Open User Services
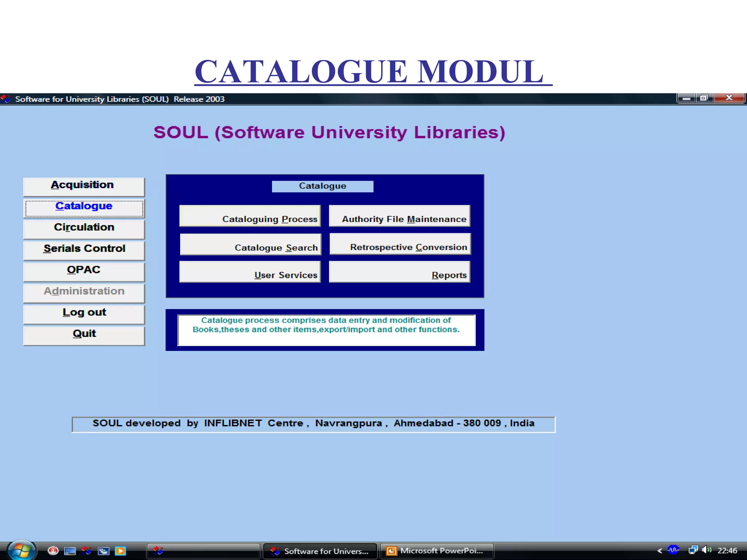The image size is (747, 560). (250, 272)
